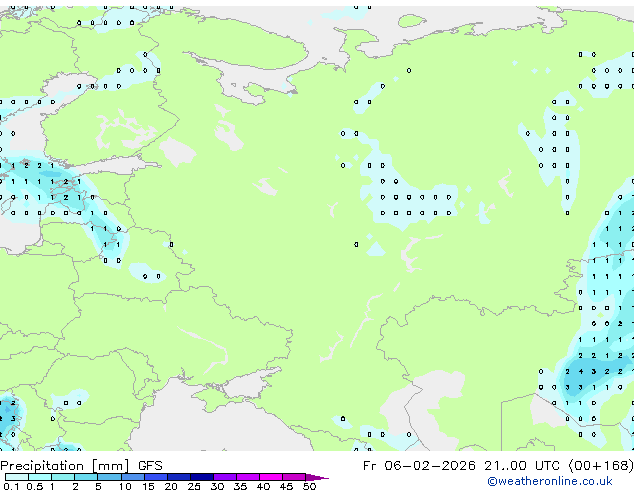Click the purple over-50 arrow tip of legend
The width and height of the screenshot is (634, 490).
[317, 477]
